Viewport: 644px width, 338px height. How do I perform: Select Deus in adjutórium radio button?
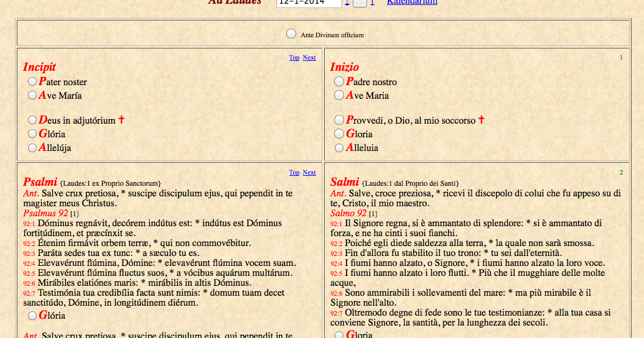coord(32,120)
